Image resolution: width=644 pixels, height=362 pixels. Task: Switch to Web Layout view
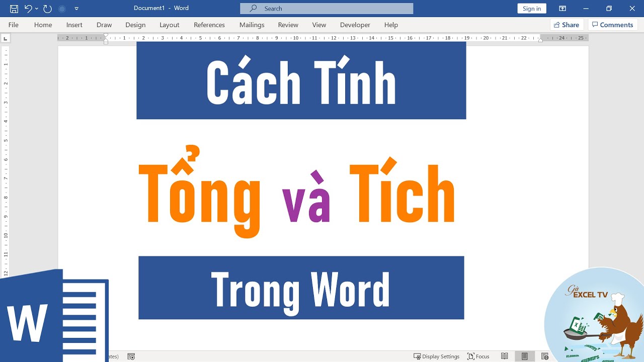point(545,356)
